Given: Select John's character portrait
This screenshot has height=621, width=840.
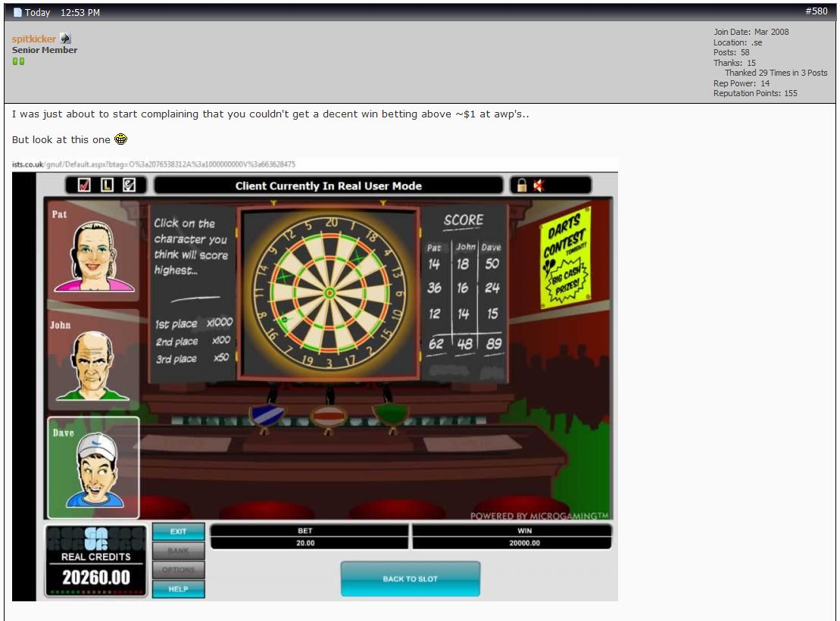Looking at the screenshot, I should [94, 360].
